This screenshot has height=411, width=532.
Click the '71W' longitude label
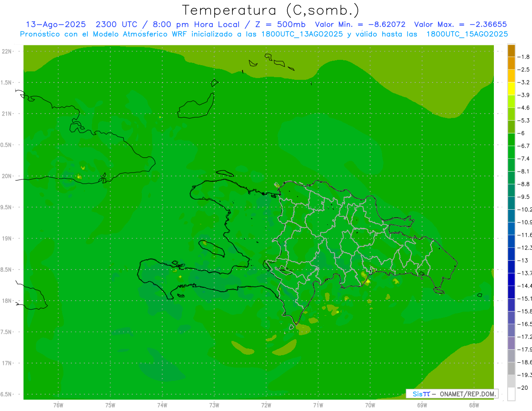click(x=318, y=405)
